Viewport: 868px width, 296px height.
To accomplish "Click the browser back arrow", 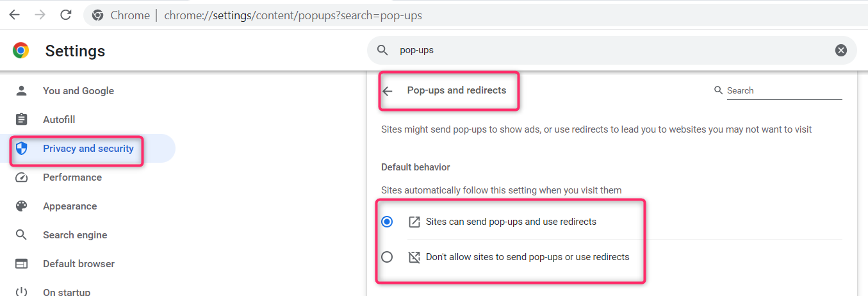I will pos(14,15).
